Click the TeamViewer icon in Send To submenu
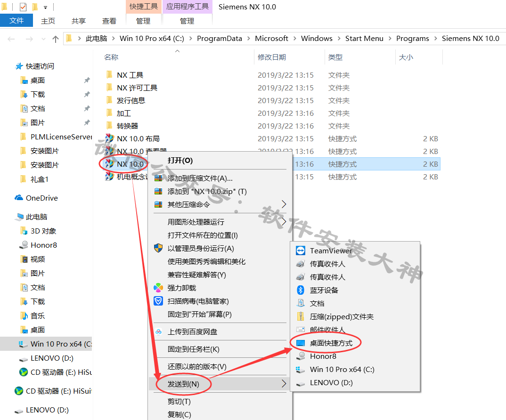This screenshot has width=506, height=420. 301,250
